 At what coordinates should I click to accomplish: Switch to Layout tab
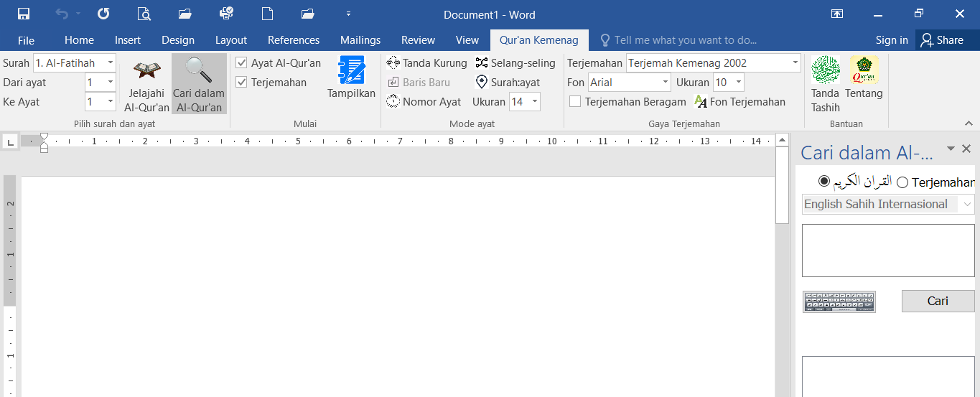231,40
